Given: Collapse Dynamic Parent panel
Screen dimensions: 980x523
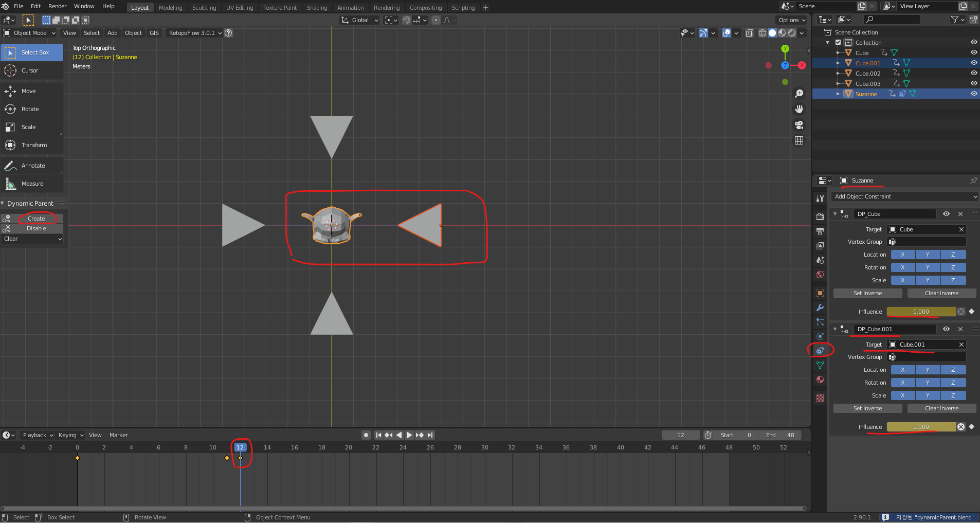Looking at the screenshot, I should [3, 204].
